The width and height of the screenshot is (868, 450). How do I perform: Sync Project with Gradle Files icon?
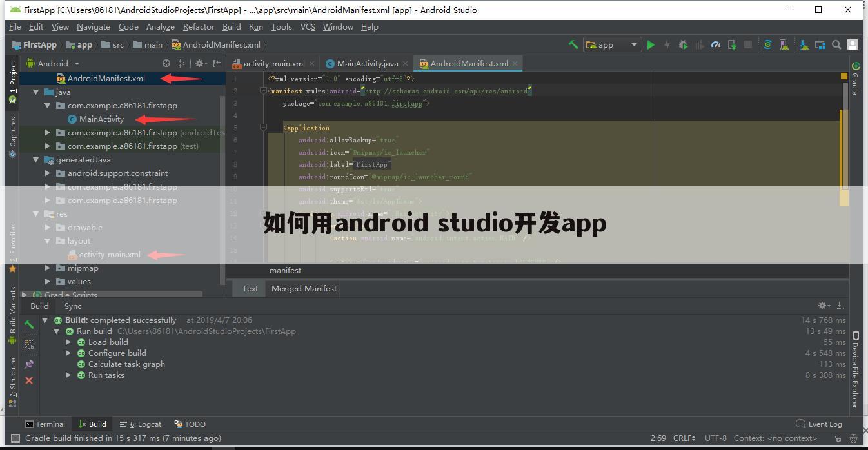click(x=767, y=44)
